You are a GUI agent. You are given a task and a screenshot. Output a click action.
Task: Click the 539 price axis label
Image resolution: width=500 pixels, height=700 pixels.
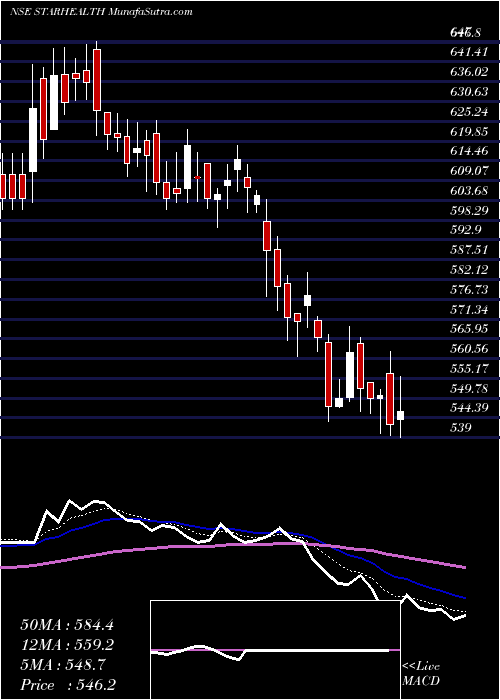click(461, 427)
